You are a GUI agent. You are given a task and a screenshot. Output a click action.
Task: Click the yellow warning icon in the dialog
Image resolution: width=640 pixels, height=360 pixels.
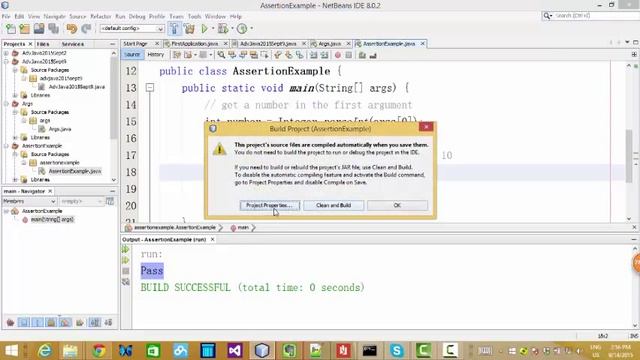[x=220, y=149]
